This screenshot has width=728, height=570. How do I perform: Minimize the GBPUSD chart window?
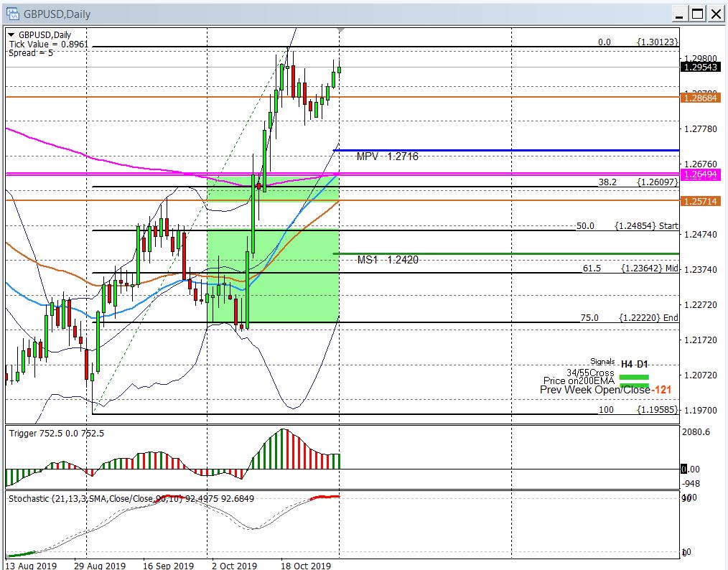679,12
